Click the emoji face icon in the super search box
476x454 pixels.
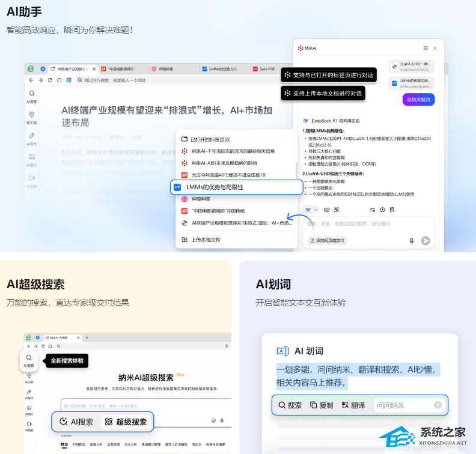214,420
